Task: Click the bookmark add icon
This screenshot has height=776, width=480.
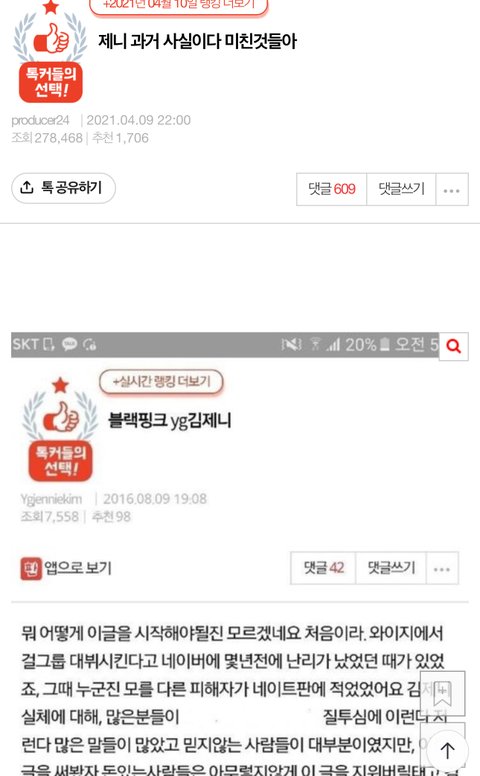Action: tap(442, 693)
